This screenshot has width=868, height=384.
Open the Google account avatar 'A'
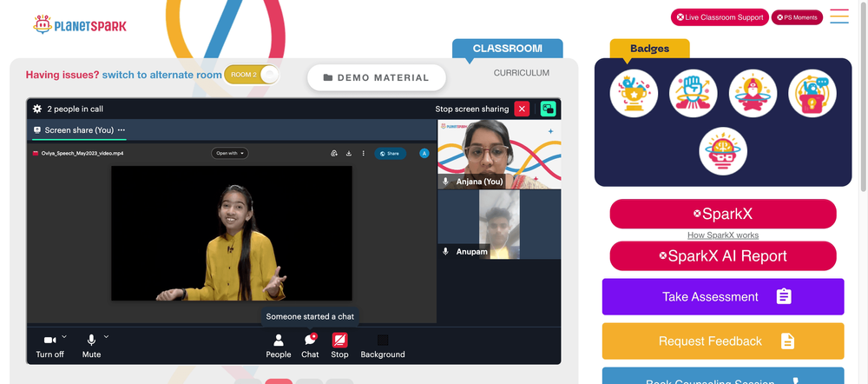coord(424,154)
